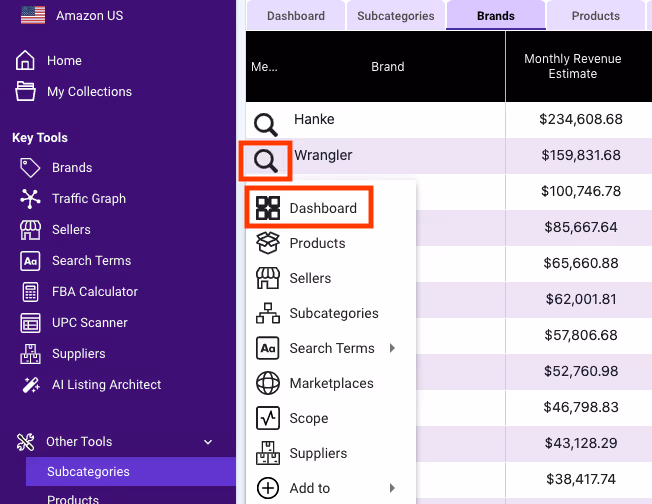Viewport: 652px width, 504px height.
Task: Choose Sellers in the popup menu
Action: 310,278
